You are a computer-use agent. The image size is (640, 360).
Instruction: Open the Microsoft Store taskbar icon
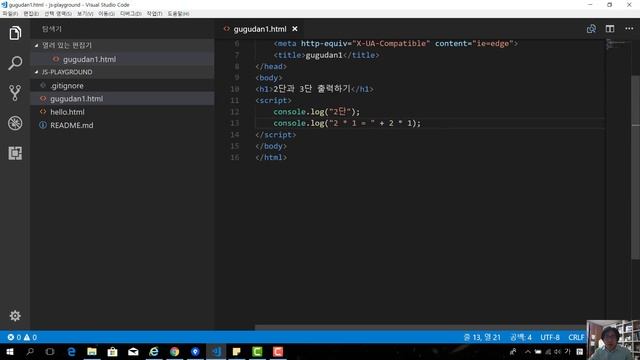[112, 351]
